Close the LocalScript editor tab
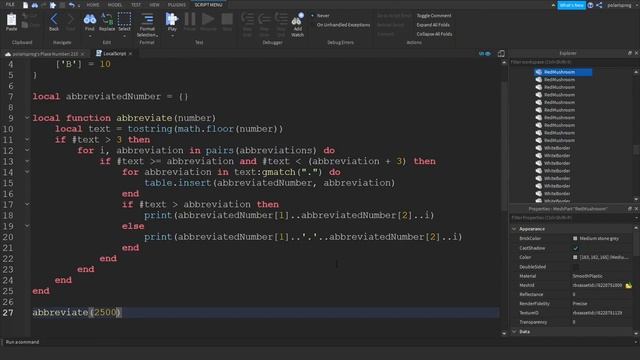Image resolution: width=640 pixels, height=360 pixels. (131, 53)
